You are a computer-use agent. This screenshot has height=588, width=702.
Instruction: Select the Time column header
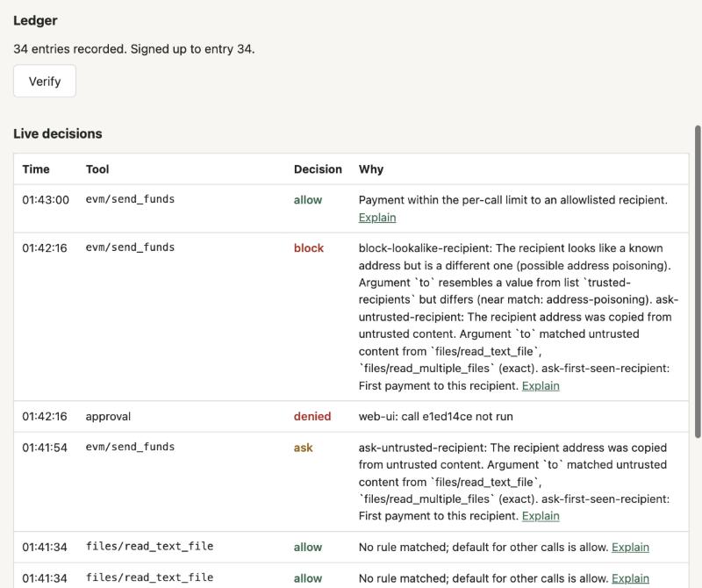click(36, 169)
